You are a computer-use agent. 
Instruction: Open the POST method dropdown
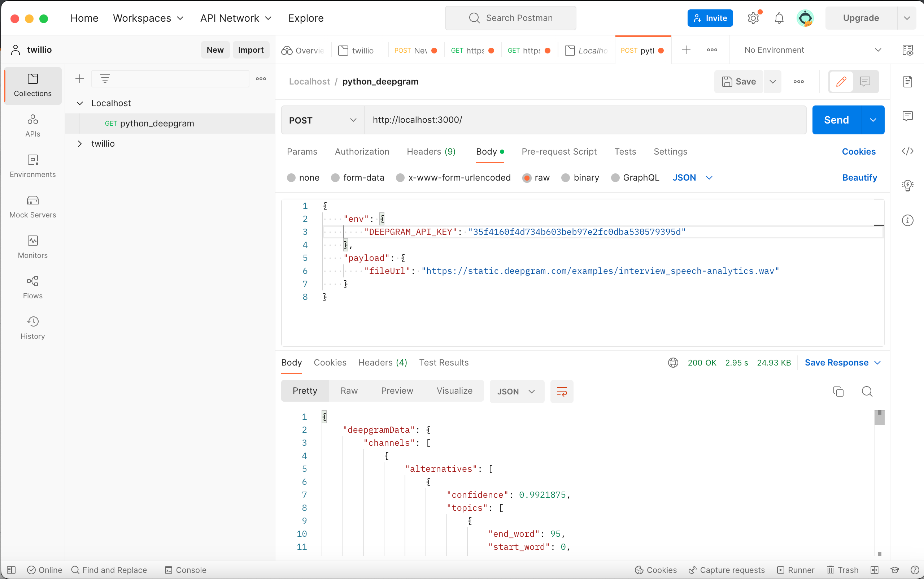[x=322, y=120]
